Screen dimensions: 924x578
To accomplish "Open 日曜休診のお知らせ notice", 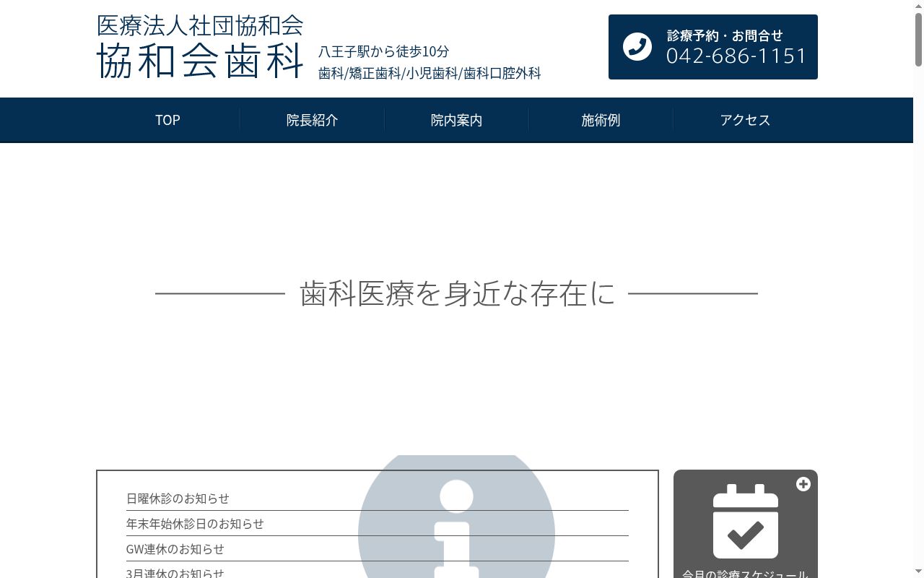I will click(178, 499).
